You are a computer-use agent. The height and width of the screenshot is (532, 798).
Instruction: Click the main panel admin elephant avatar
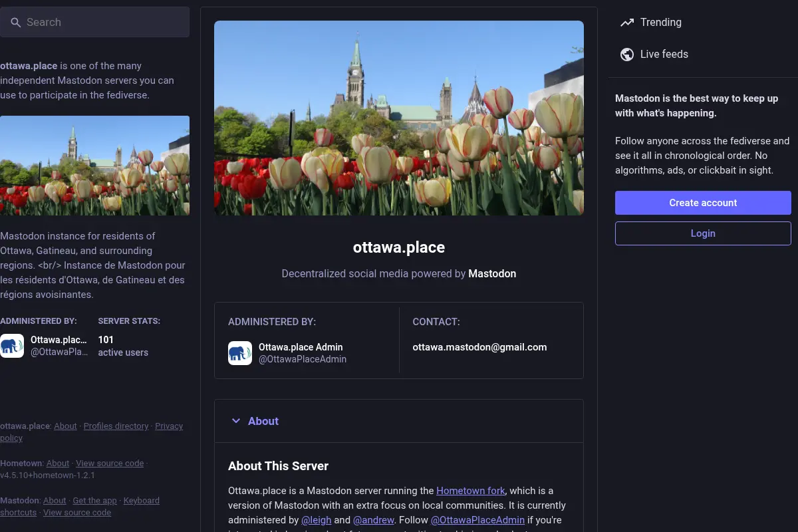point(240,353)
